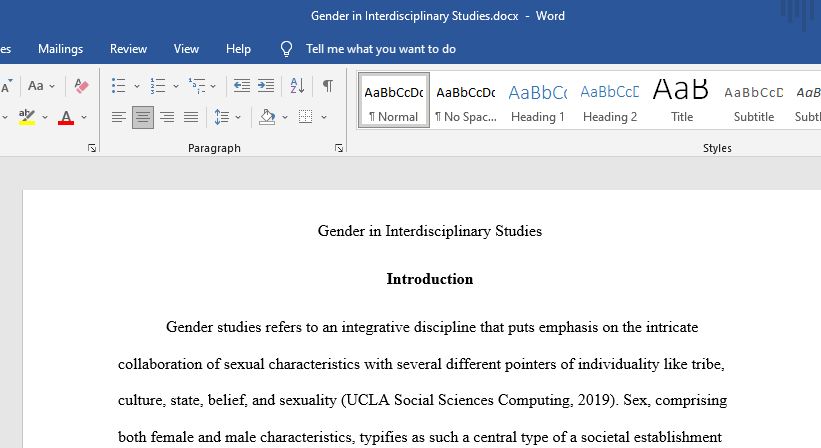Apply the Heading 2 style
Image resolution: width=821 pixels, height=448 pixels.
point(610,100)
